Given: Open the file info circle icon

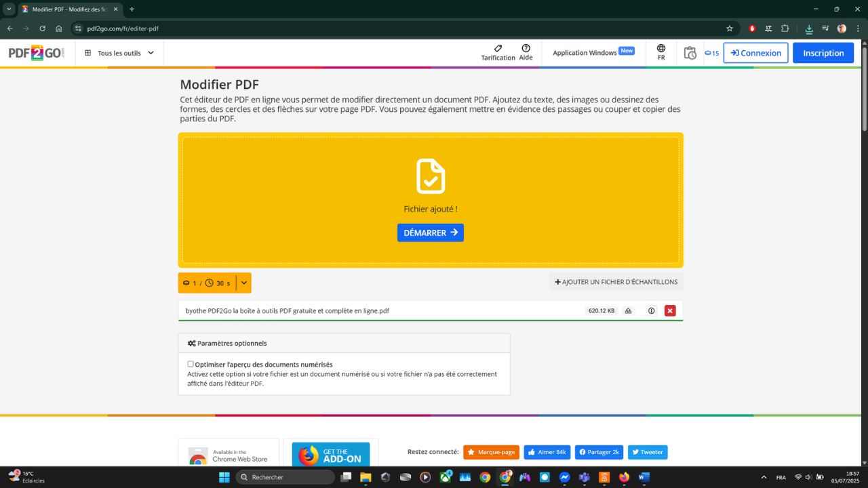Looking at the screenshot, I should coord(651,310).
